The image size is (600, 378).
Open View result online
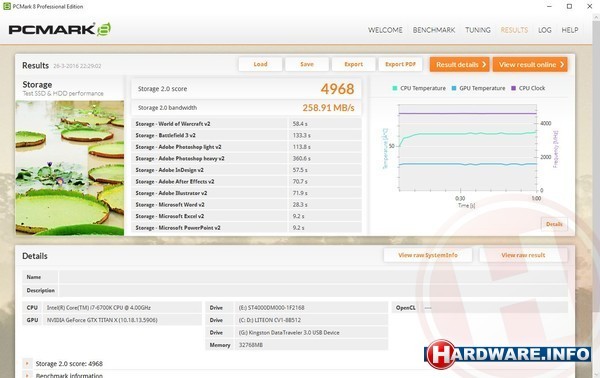click(x=530, y=65)
